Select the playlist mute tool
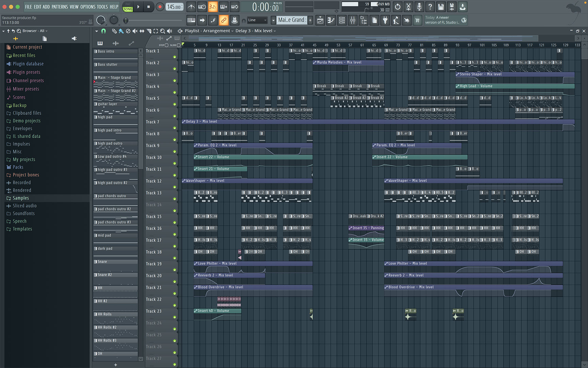The width and height of the screenshot is (588, 368). (135, 31)
